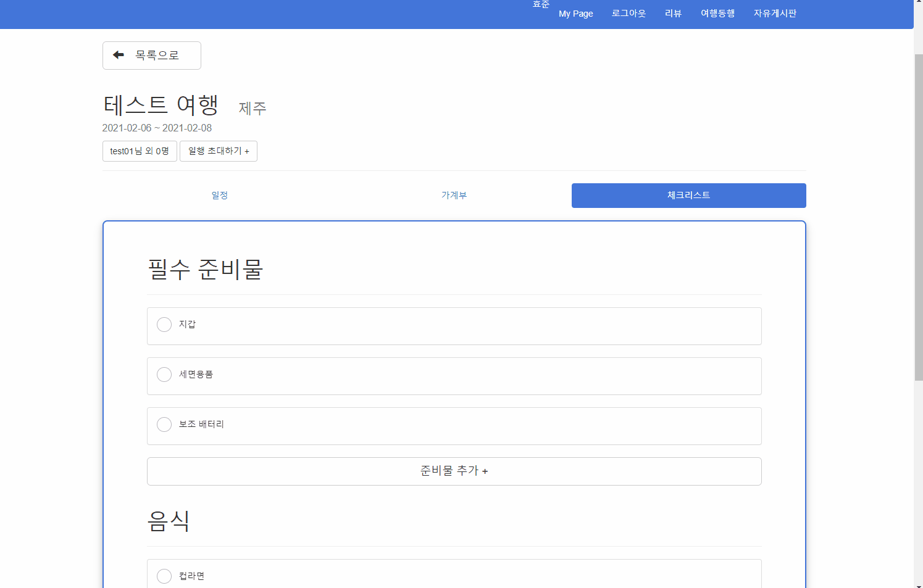The width and height of the screenshot is (923, 588).
Task: Click the 테스트 여행 trip title
Action: point(161,105)
